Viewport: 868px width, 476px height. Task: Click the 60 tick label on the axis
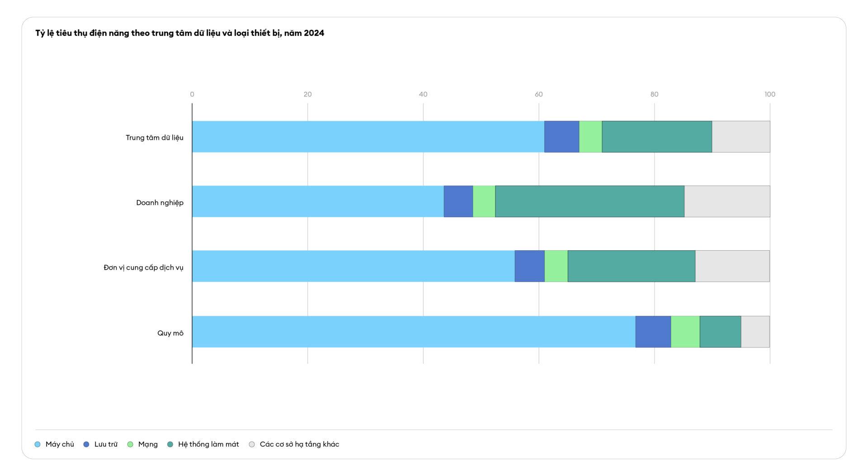(x=538, y=94)
